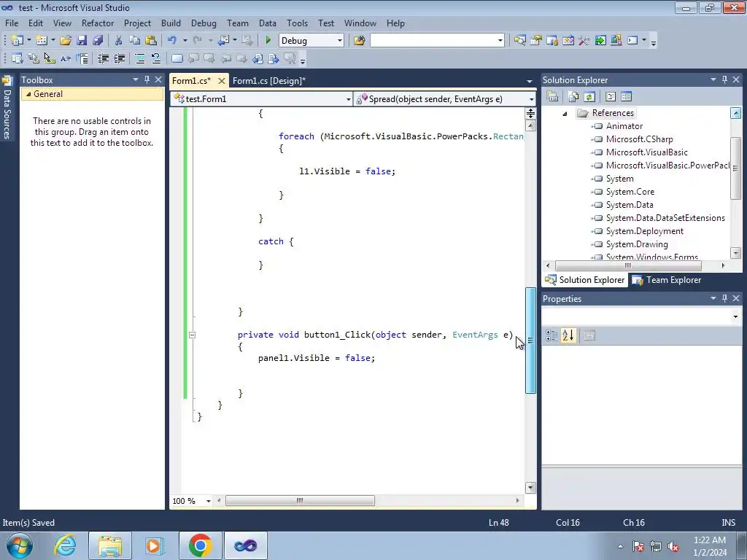Screen dimensions: 747x560
Task: Pin the Toolbox panel with auto-hide pin
Action: 147,79
